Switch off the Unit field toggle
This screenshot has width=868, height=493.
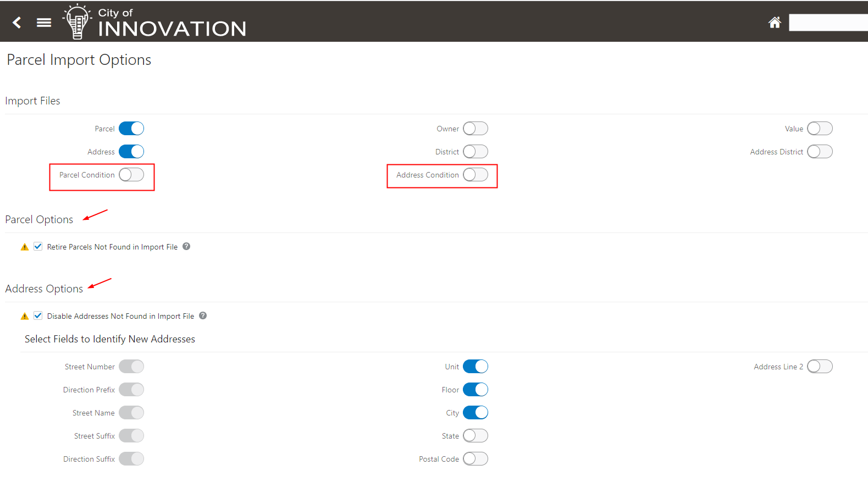pos(476,367)
